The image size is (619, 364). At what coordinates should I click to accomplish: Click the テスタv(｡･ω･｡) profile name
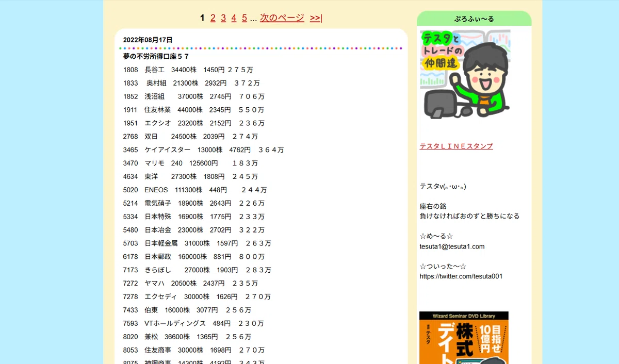pyautogui.click(x=443, y=186)
